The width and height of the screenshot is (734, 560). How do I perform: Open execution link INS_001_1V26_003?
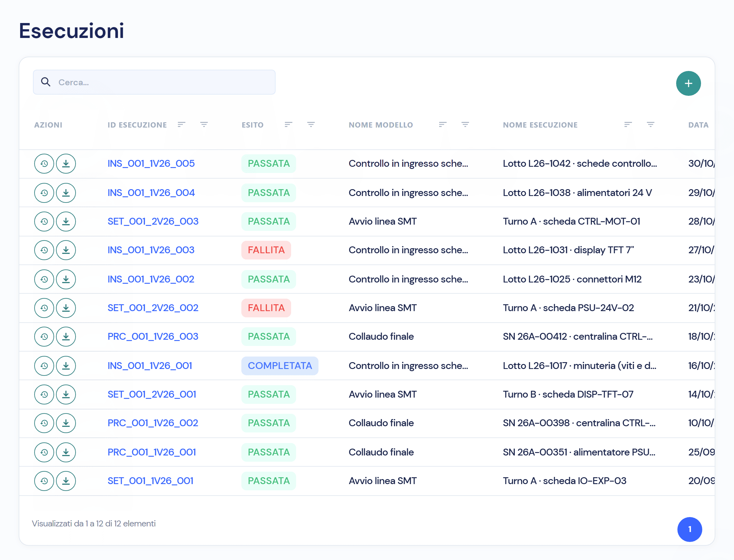click(x=151, y=250)
